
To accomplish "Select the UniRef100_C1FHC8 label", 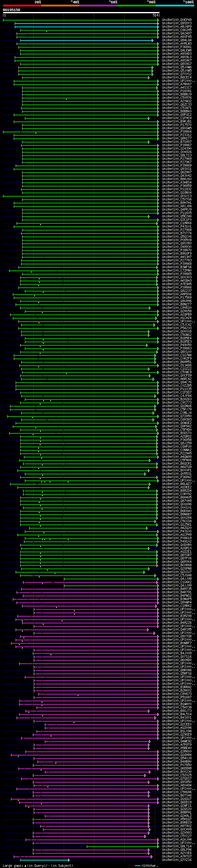I will 177,118.
